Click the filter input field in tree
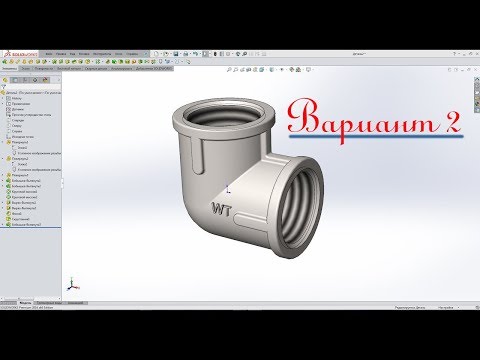 tap(33, 87)
